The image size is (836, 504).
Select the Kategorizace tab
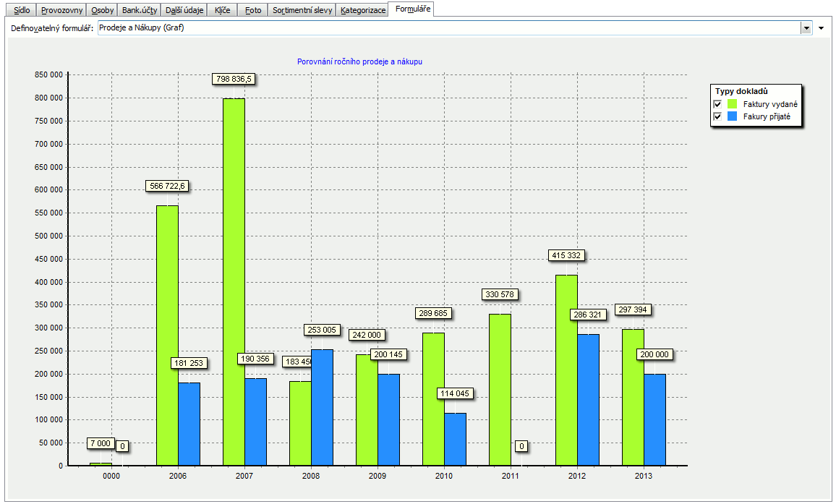point(362,11)
